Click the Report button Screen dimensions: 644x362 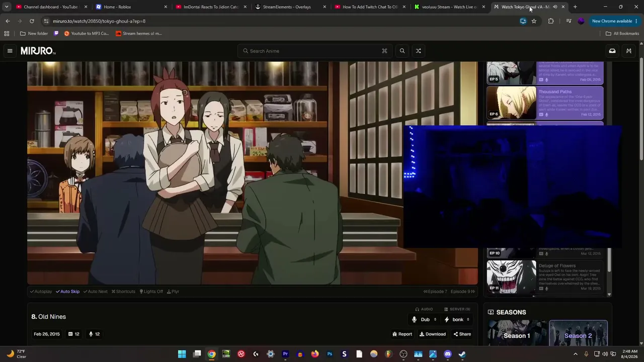click(402, 334)
